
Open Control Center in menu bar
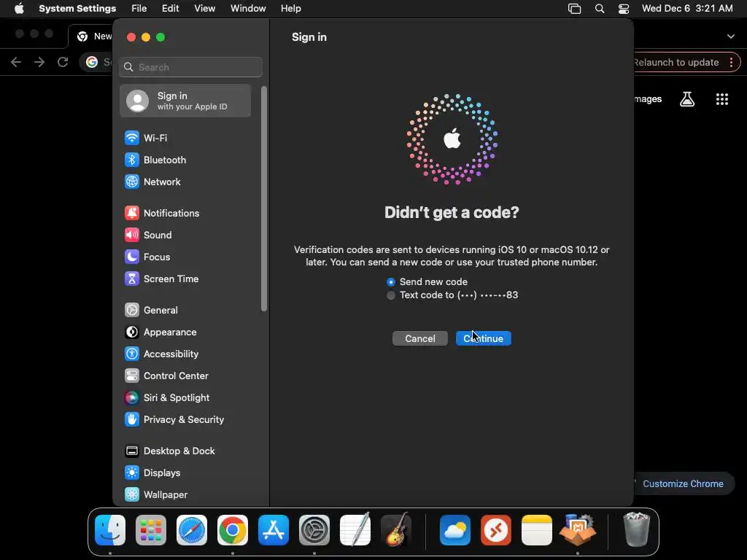624,9
